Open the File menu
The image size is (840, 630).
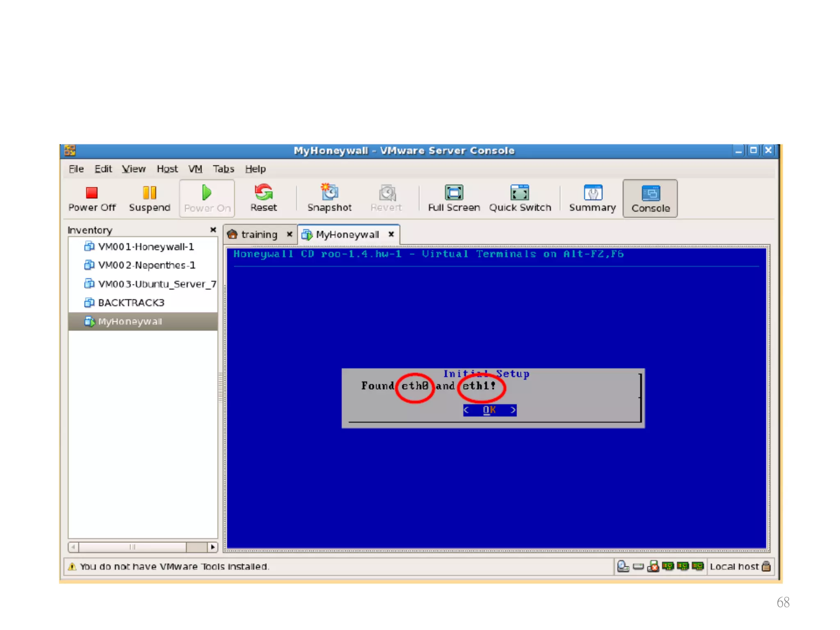tap(76, 169)
